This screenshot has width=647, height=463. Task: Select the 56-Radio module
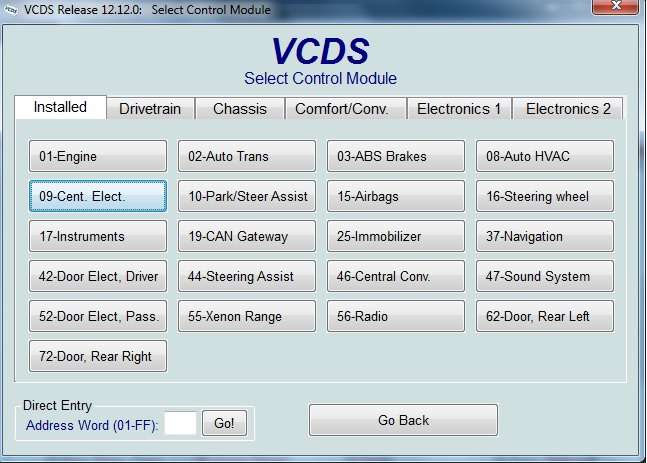[396, 316]
